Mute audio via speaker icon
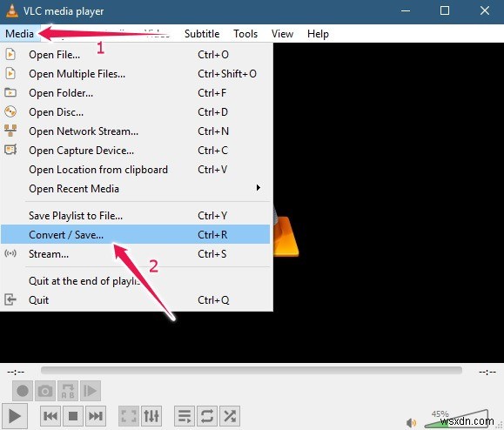Screen dimensions: 504x430 point(411,422)
